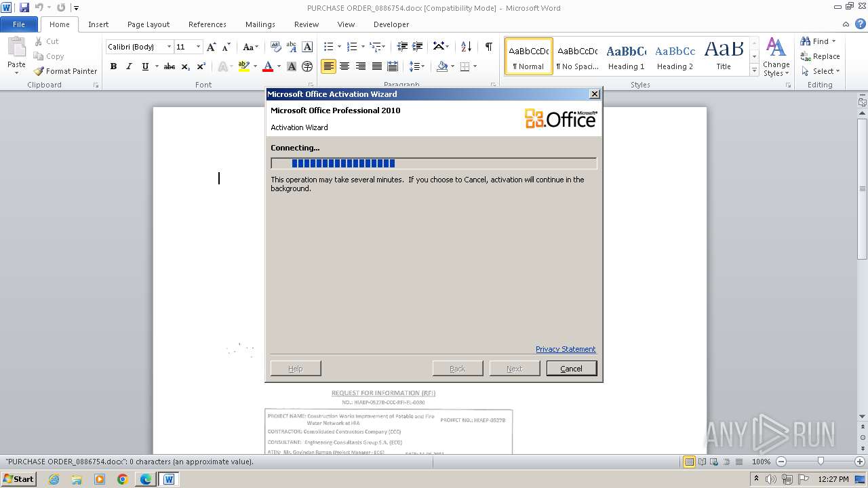Viewport: 868px width, 488px height.
Task: Open the font size dropdown
Action: click(x=198, y=47)
